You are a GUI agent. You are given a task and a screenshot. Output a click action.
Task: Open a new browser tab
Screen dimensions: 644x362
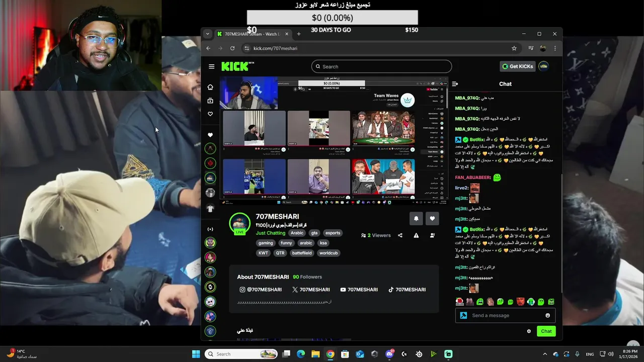[x=298, y=34]
